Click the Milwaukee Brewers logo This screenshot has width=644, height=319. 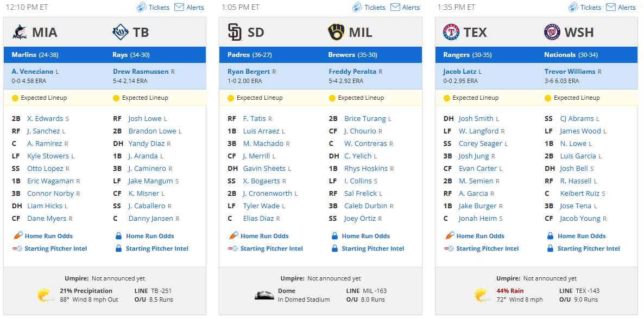click(x=336, y=33)
